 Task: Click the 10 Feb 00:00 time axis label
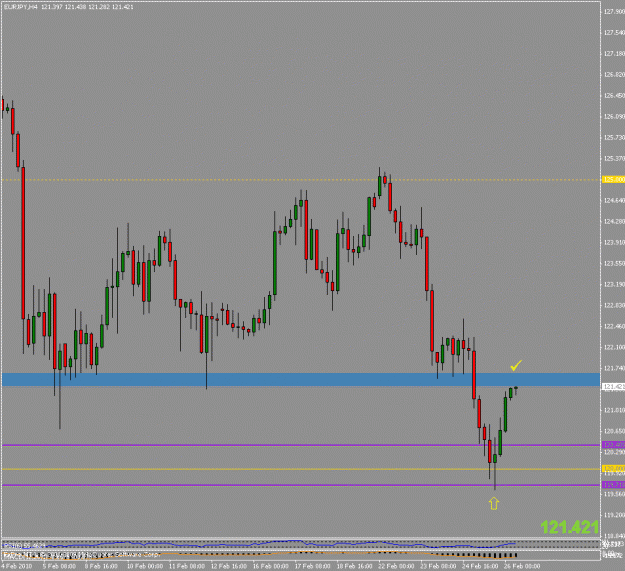pyautogui.click(x=145, y=566)
